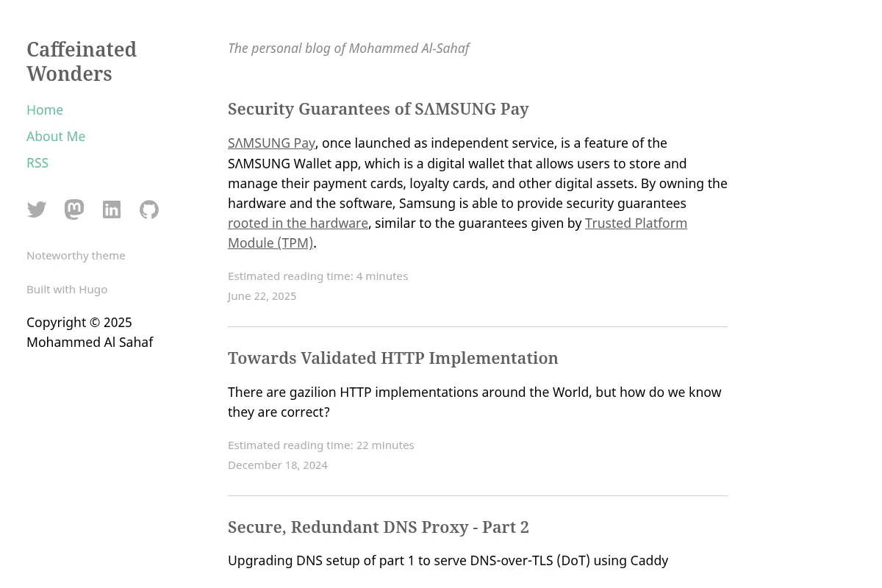Visit the Built with Hugo link
Screen dimensions: 882x588
[x=67, y=289]
